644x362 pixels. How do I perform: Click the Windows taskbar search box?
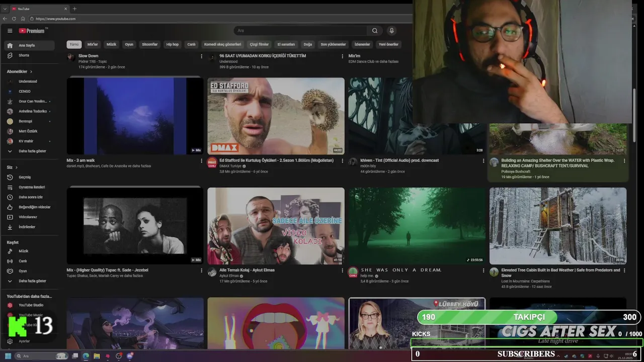click(42, 356)
